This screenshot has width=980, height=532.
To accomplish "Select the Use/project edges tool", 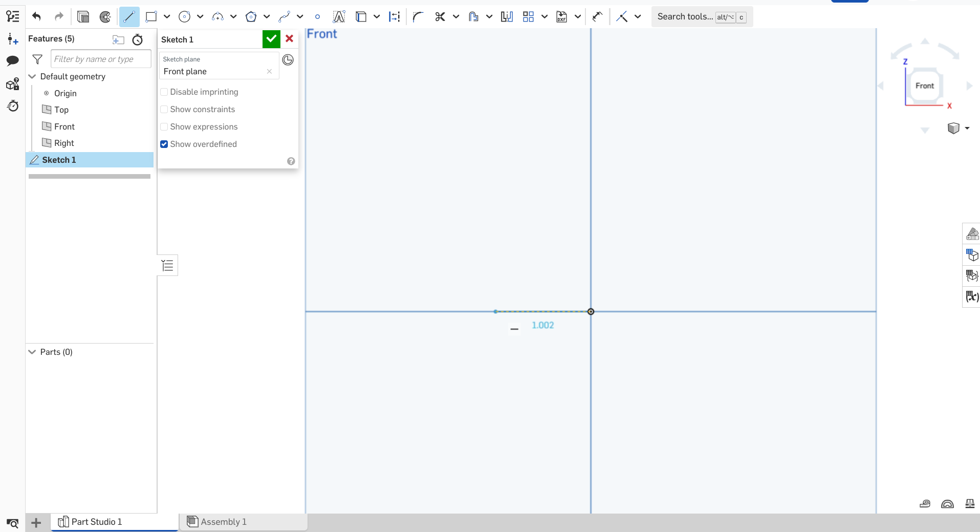I will click(361, 17).
